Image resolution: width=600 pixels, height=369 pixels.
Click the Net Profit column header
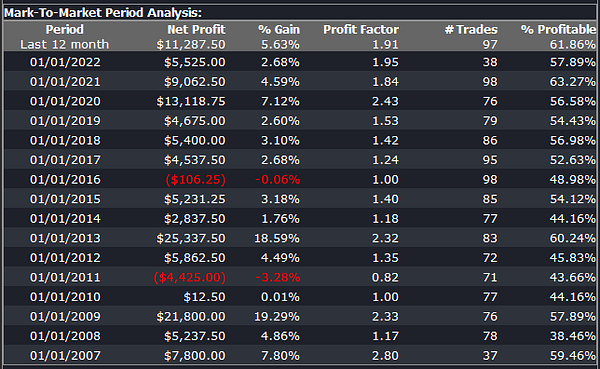pyautogui.click(x=196, y=29)
